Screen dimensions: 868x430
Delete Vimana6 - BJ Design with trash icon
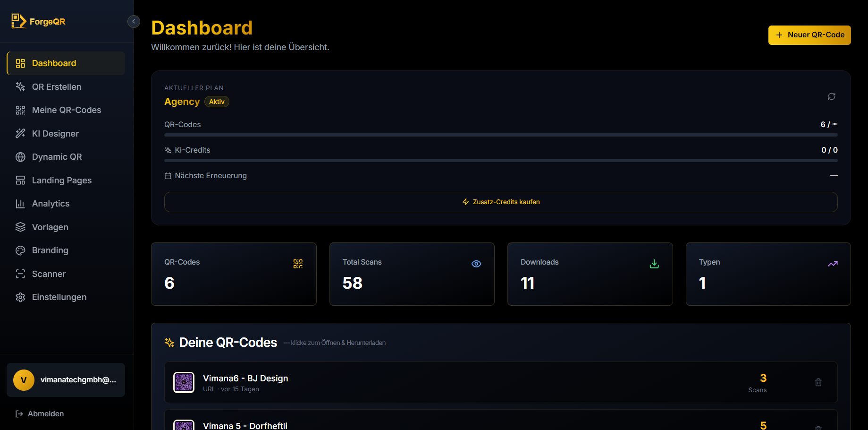tap(818, 382)
